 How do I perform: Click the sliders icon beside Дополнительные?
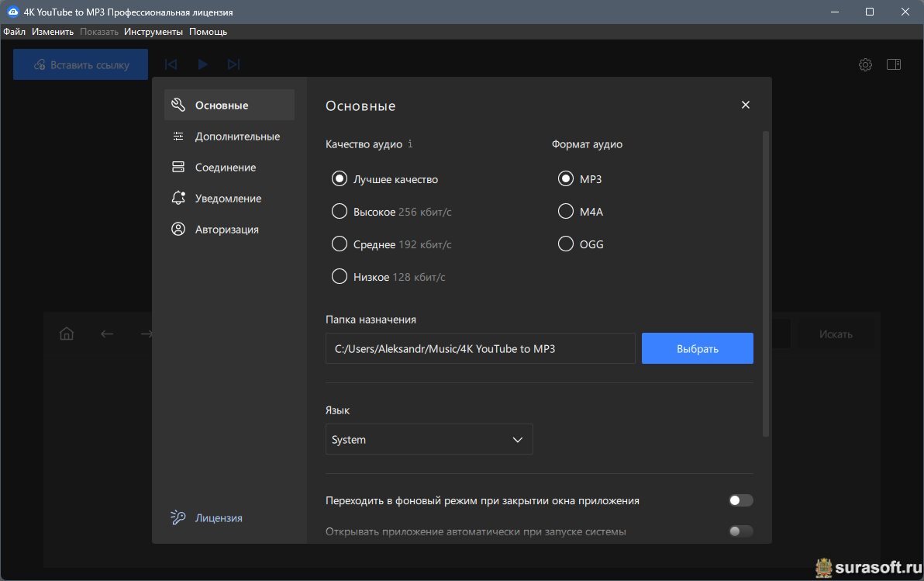coord(178,137)
